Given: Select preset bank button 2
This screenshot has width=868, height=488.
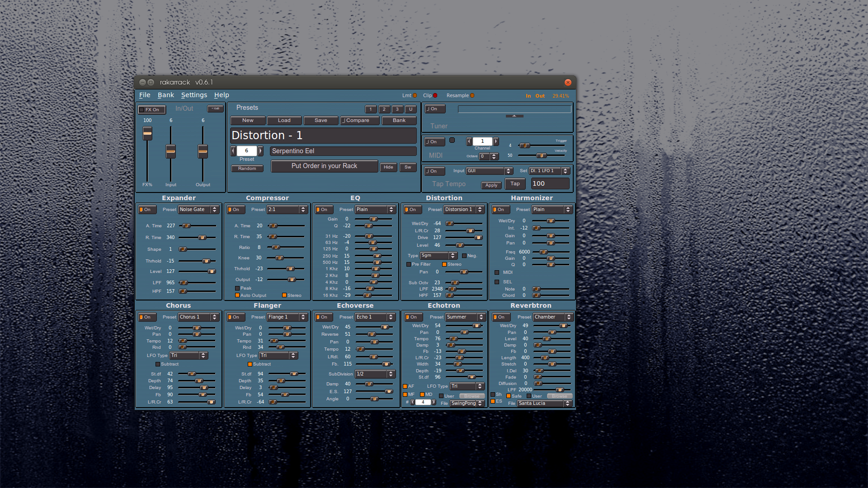Looking at the screenshot, I should (x=384, y=109).
